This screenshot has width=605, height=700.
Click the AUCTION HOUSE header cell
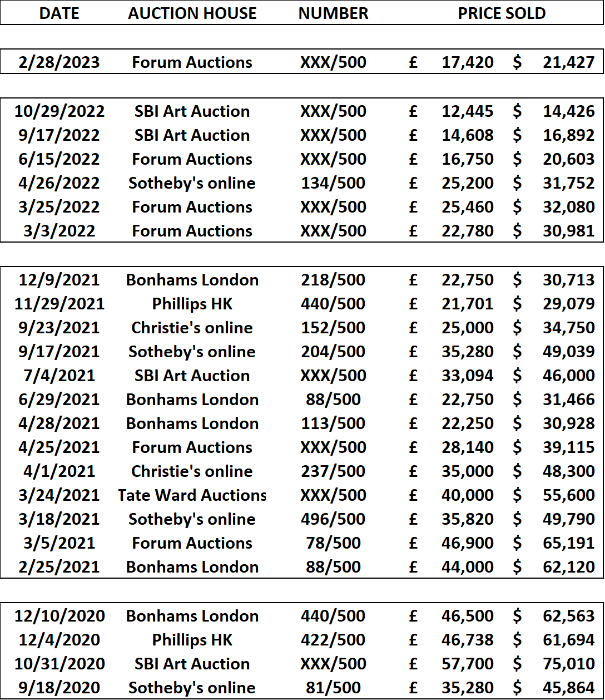click(192, 13)
